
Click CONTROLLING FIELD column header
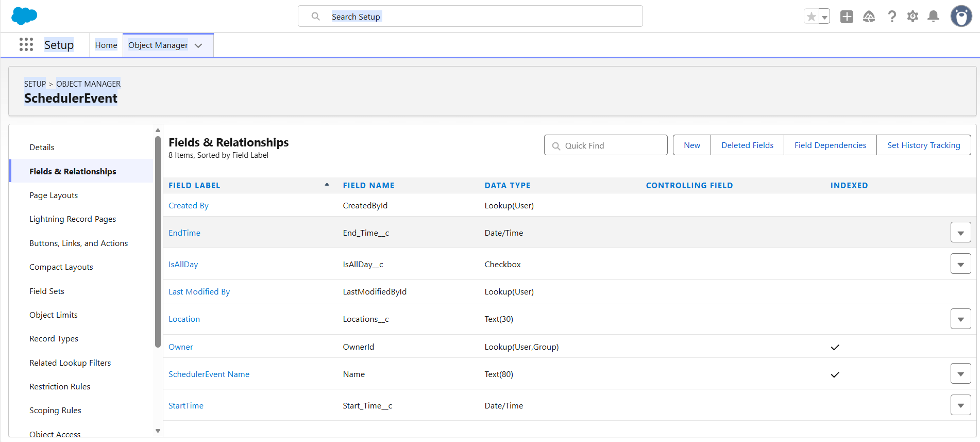(689, 186)
